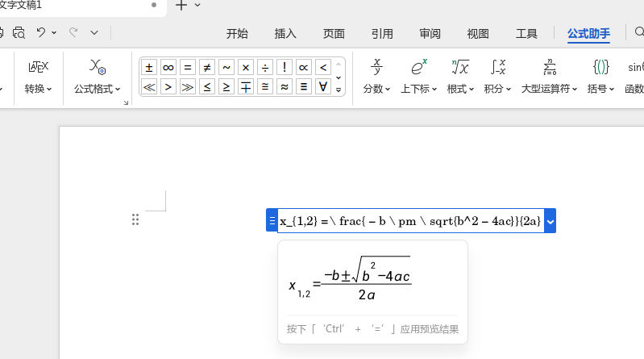Click the 按下 Ctrl + = apply hint
Image resolution: width=644 pixels, height=359 pixels.
tap(372, 329)
